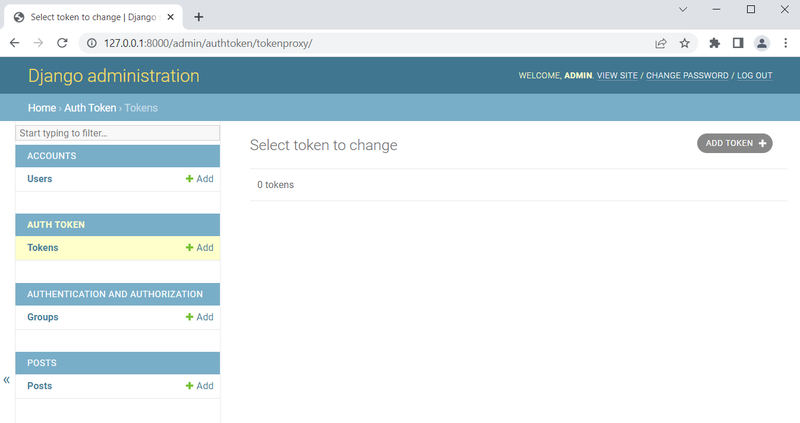Collapse the sidebar with the double-arrow toggle
Viewport: 800px width, 423px height.
coord(7,380)
